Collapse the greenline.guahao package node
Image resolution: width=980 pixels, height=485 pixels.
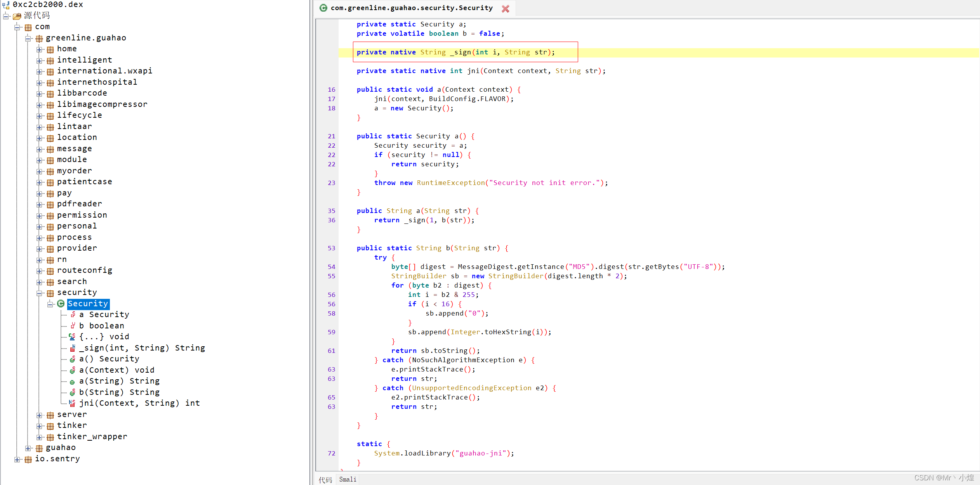28,38
